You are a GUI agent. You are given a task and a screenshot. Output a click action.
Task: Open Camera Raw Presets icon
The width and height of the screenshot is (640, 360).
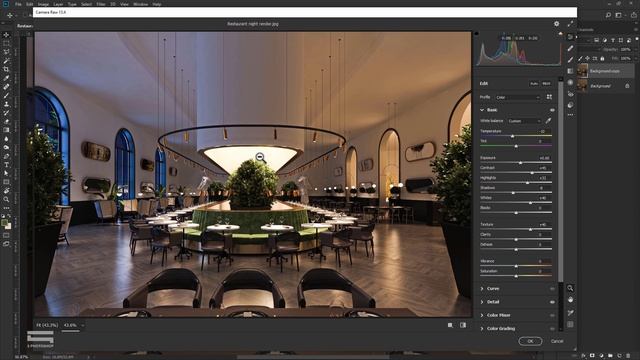570,105
